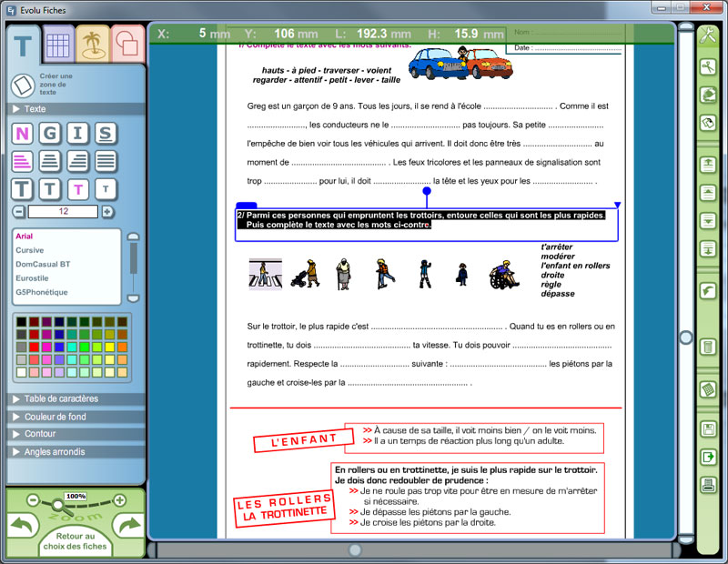The image size is (728, 564).
Task: Toggle underline (S) text formatting
Action: tap(106, 135)
